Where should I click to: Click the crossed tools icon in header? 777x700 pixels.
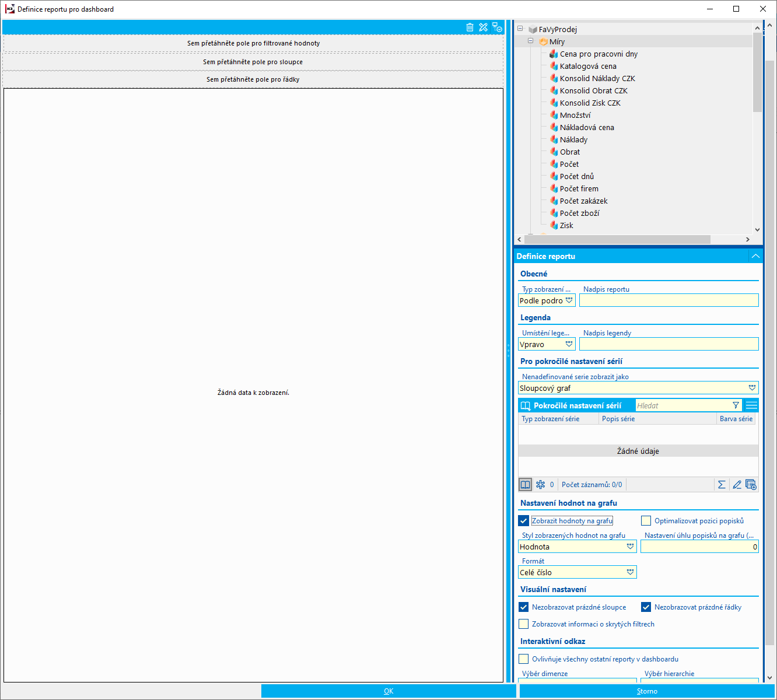click(483, 27)
